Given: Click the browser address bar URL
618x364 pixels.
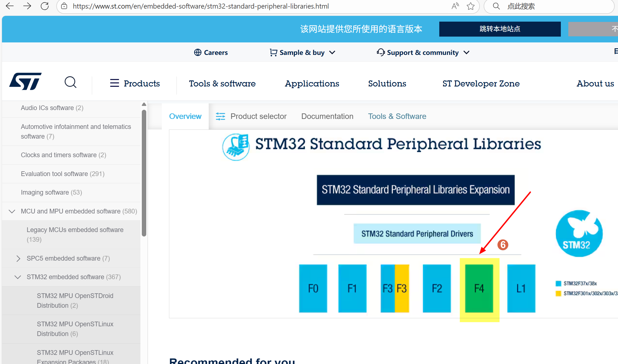Looking at the screenshot, I should pyautogui.click(x=201, y=6).
